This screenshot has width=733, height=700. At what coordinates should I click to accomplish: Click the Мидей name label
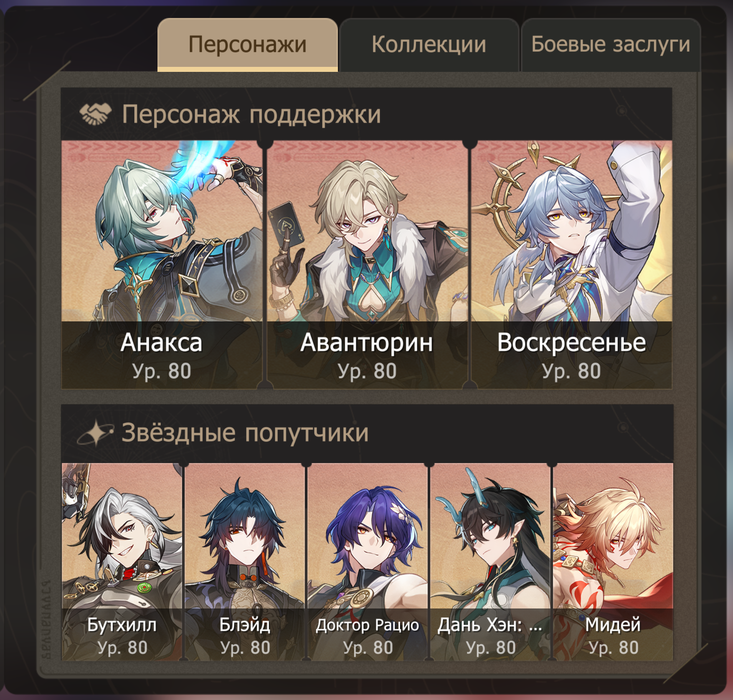pos(613,625)
